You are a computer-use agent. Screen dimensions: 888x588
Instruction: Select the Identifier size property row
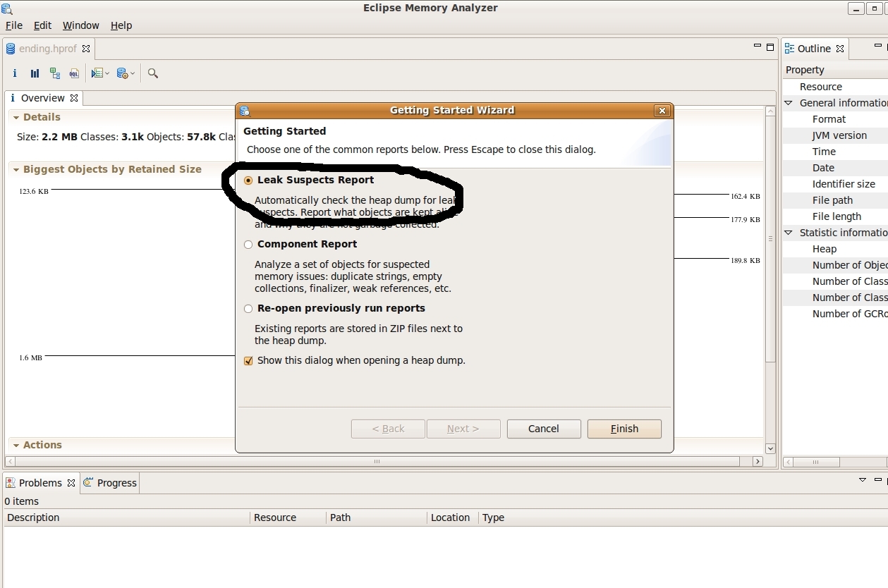[835, 184]
